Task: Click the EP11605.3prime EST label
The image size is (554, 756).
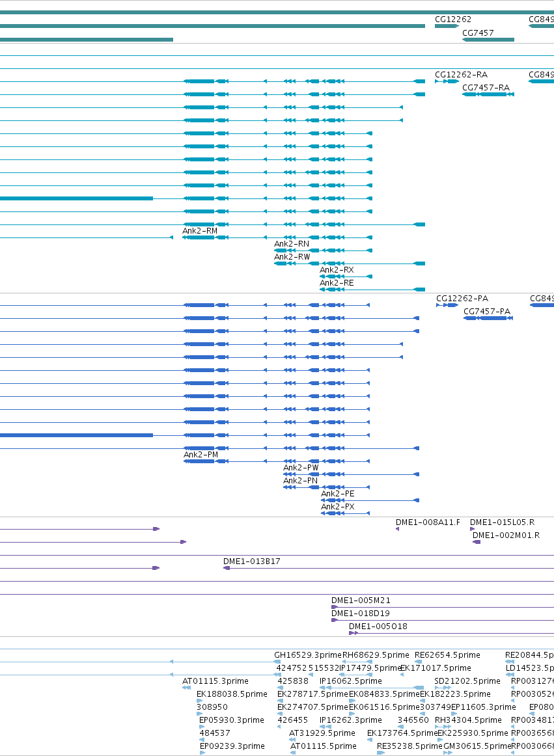Action: coord(484,707)
